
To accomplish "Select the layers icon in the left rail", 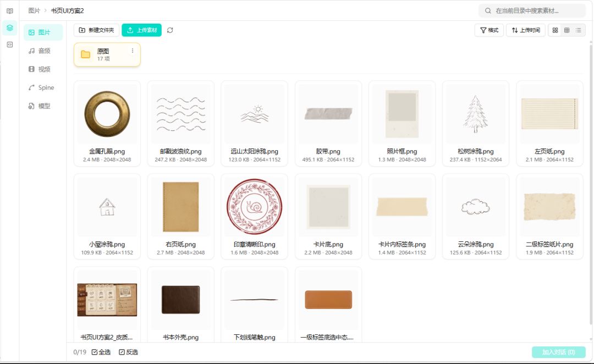I will 10,27.
